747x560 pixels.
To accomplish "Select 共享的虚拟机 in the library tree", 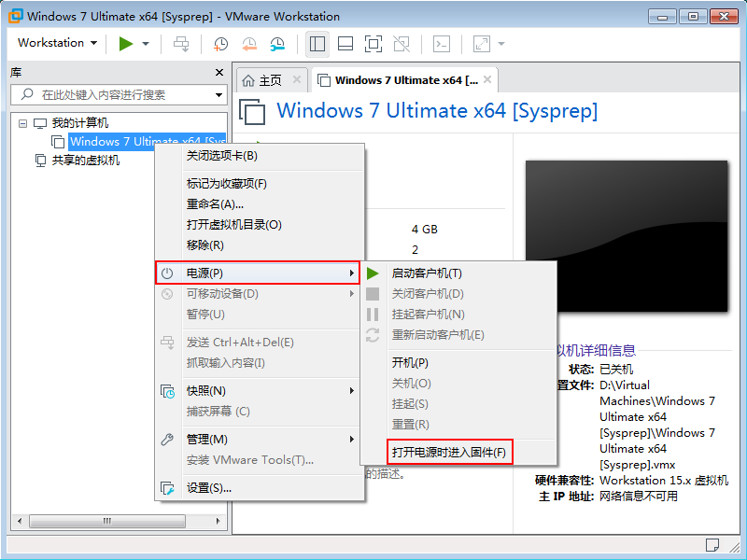I will 85,161.
